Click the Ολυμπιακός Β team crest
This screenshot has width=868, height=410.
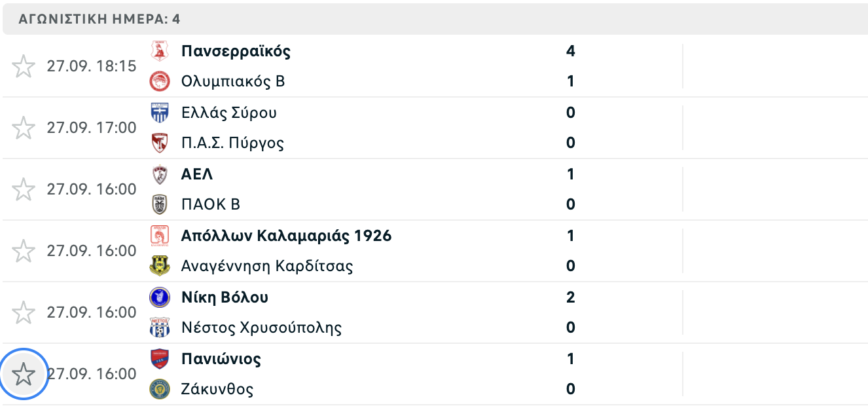tap(160, 82)
